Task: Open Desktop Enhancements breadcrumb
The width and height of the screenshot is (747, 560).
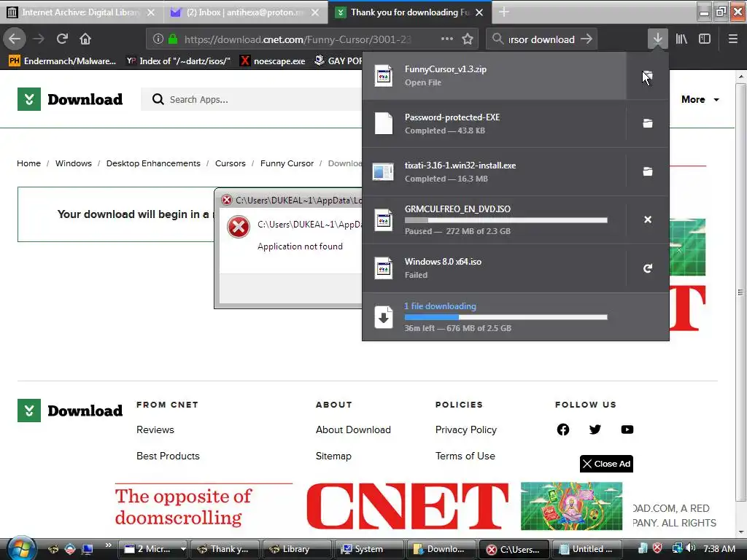Action: point(153,163)
